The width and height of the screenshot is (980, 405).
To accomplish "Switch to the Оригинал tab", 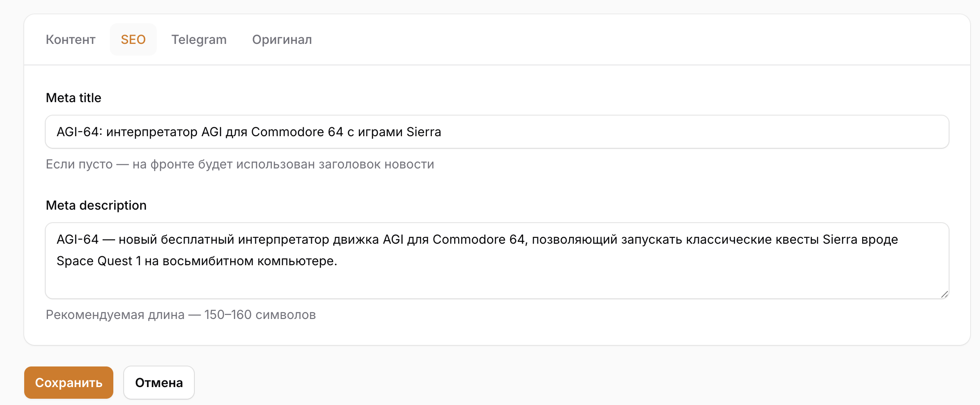I will coord(282,39).
